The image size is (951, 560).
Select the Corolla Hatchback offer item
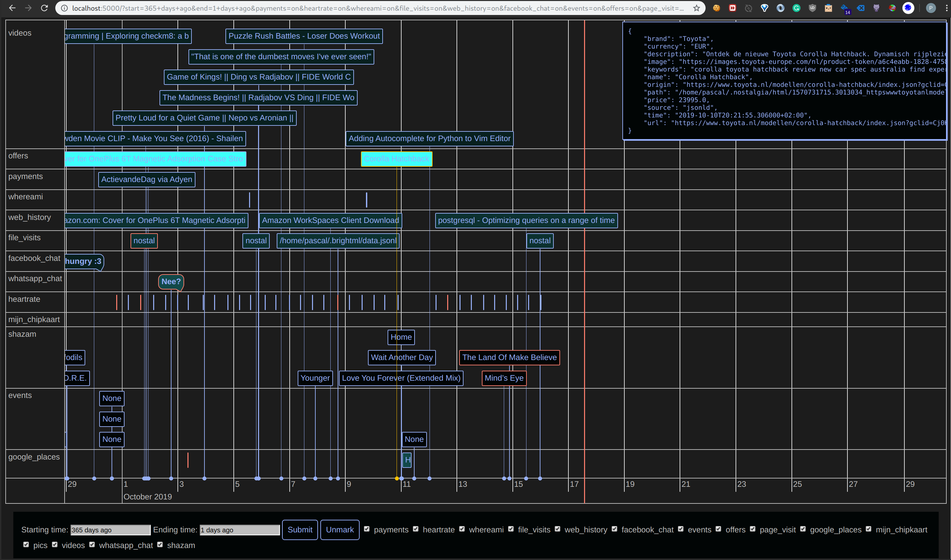pos(396,159)
